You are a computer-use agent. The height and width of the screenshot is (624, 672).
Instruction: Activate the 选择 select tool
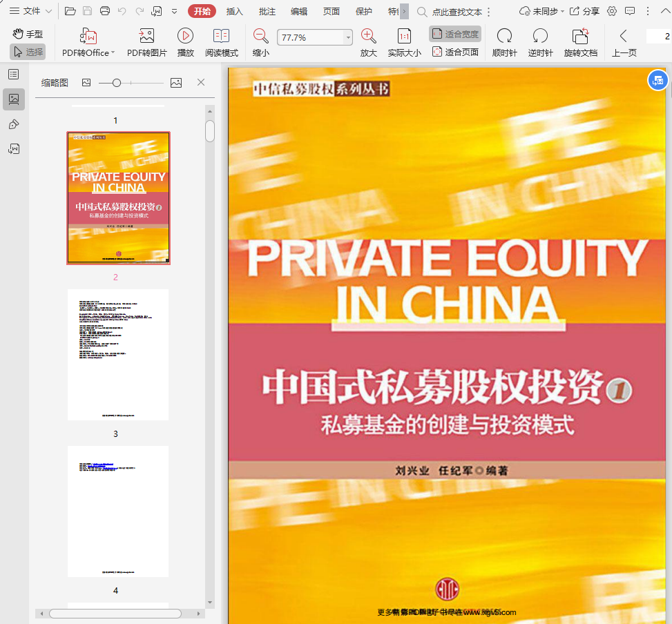pyautogui.click(x=28, y=52)
